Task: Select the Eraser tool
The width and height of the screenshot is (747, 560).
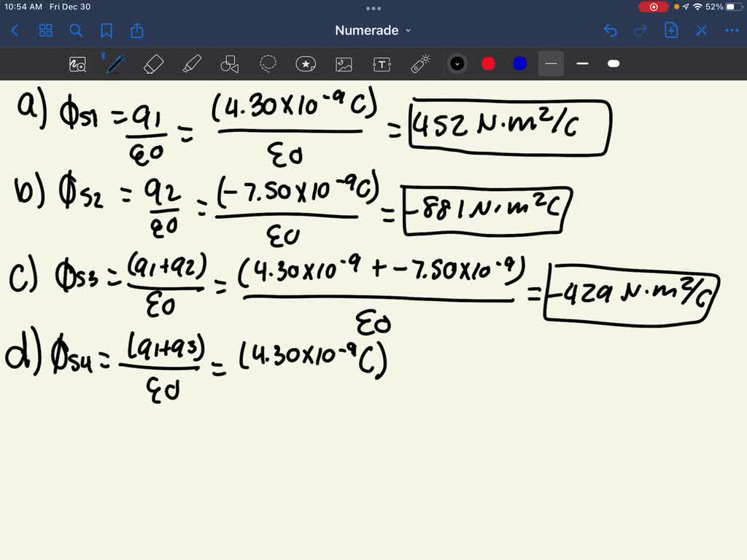Action: click(x=153, y=63)
